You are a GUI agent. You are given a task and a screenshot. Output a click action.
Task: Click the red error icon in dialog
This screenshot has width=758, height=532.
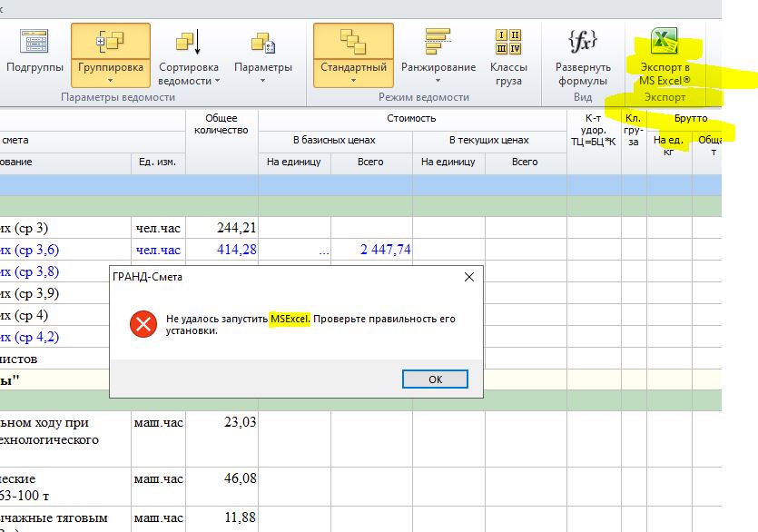(x=142, y=324)
